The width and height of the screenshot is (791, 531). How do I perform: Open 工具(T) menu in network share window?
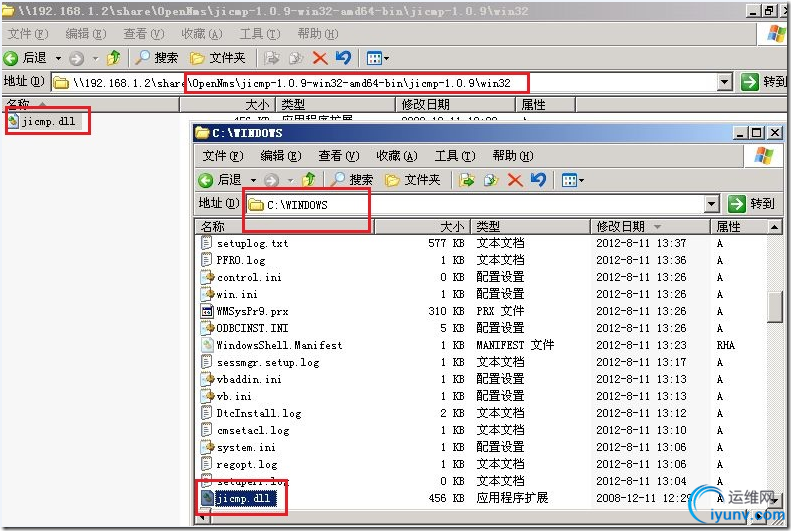pyautogui.click(x=259, y=34)
